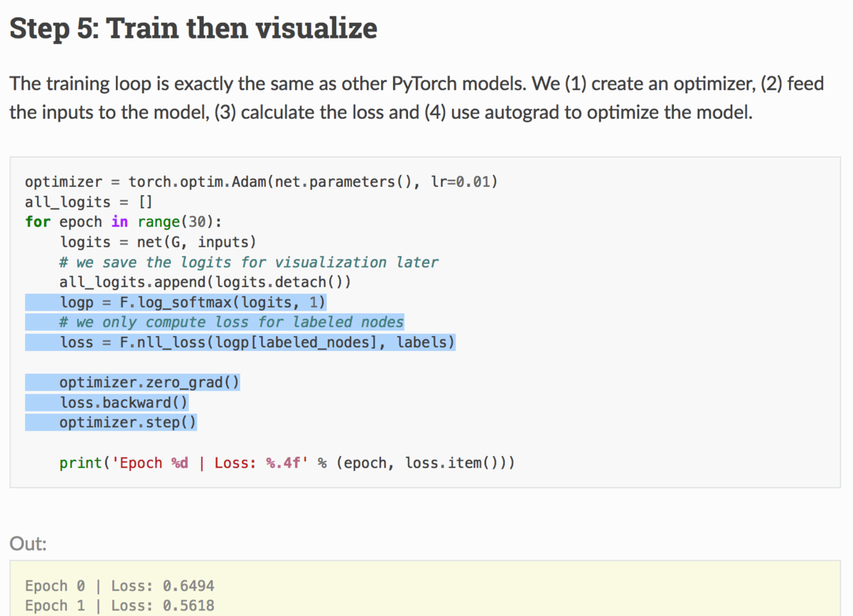
Task: Click the "all_logits.append(logits.detach())" line
Action: [205, 282]
